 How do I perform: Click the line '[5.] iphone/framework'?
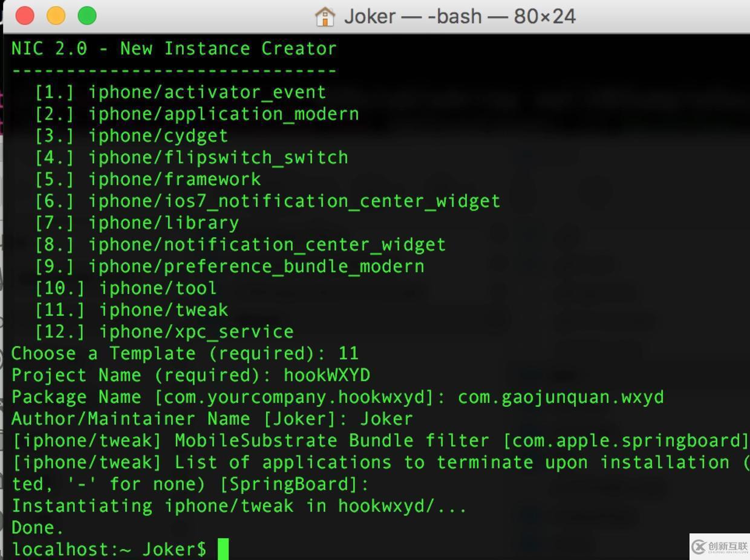[x=148, y=179]
